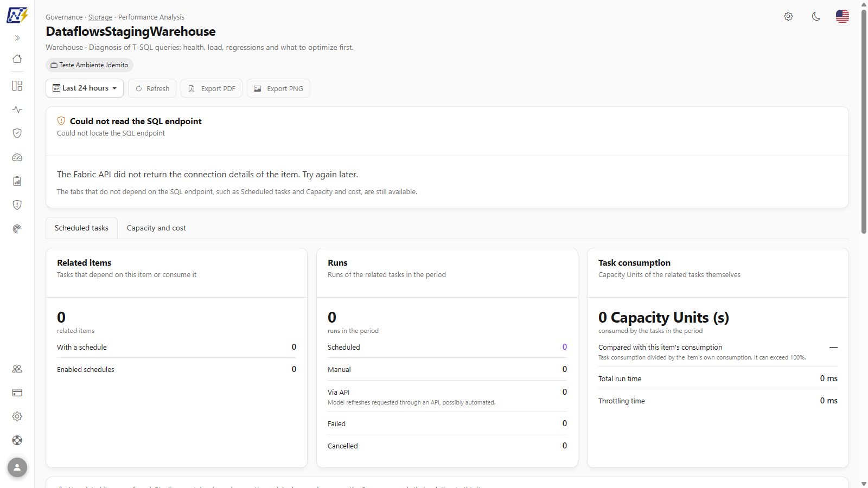Screen dimensions: 868x488
Task: Open the activity pulse icon in sidebar
Action: coord(17,110)
